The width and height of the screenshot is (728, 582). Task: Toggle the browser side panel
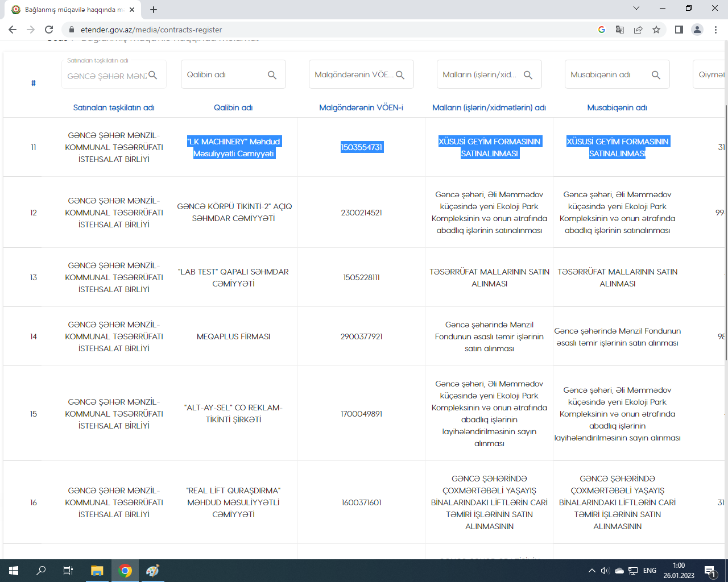pos(679,30)
